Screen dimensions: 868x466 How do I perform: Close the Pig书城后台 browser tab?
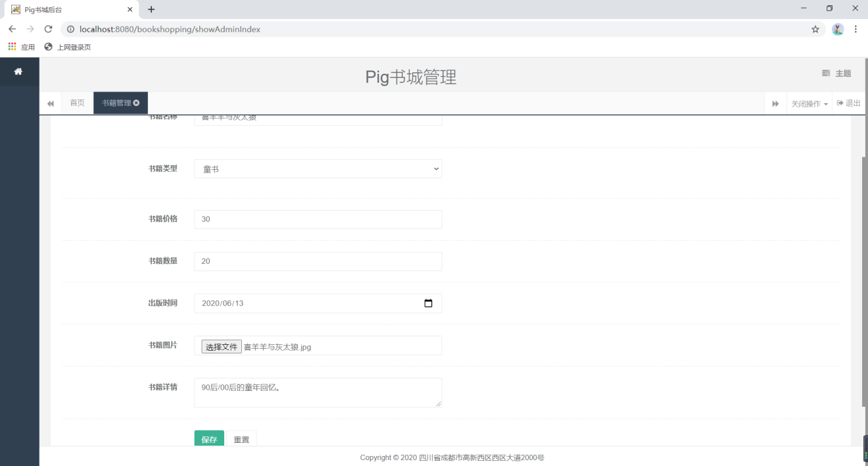[130, 9]
